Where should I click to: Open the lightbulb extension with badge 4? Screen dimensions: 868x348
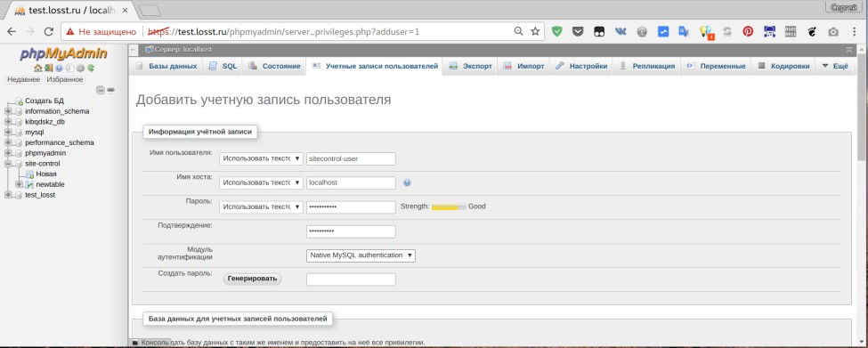(x=706, y=32)
